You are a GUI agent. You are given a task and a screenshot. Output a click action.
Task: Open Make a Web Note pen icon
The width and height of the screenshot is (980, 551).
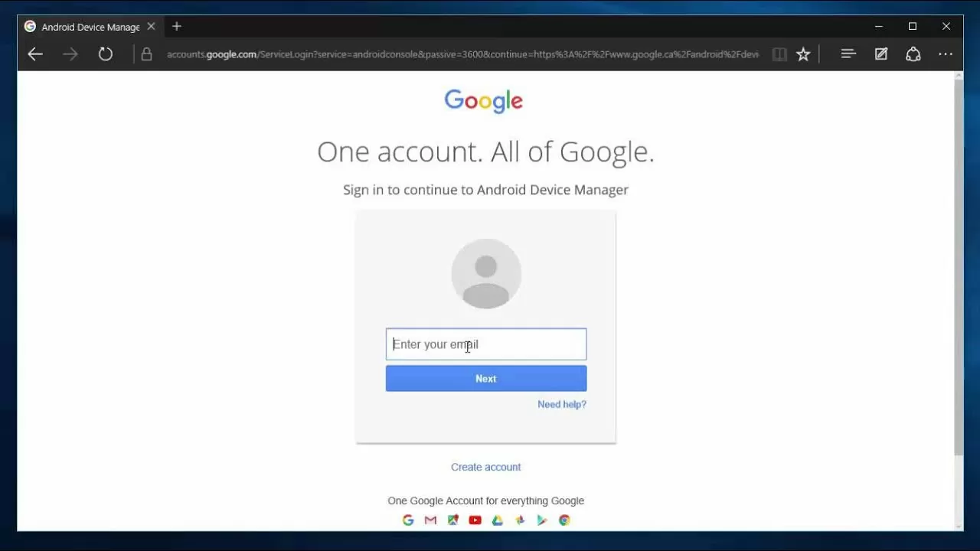[x=881, y=54]
